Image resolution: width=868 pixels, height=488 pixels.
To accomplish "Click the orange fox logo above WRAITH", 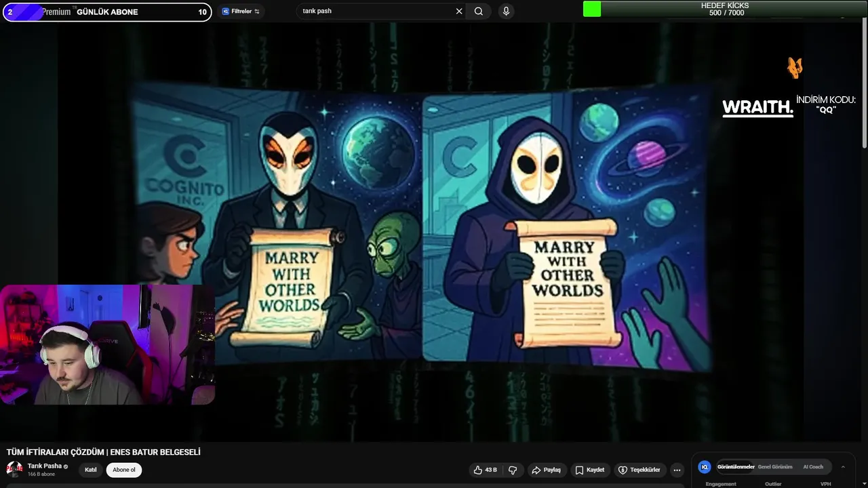I will click(795, 68).
